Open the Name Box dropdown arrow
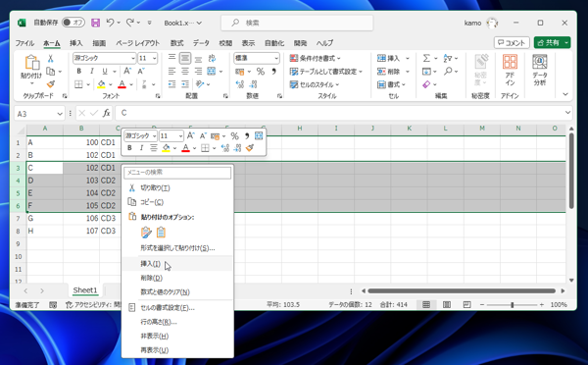Screen dimensions: 588x365 tap(60, 114)
